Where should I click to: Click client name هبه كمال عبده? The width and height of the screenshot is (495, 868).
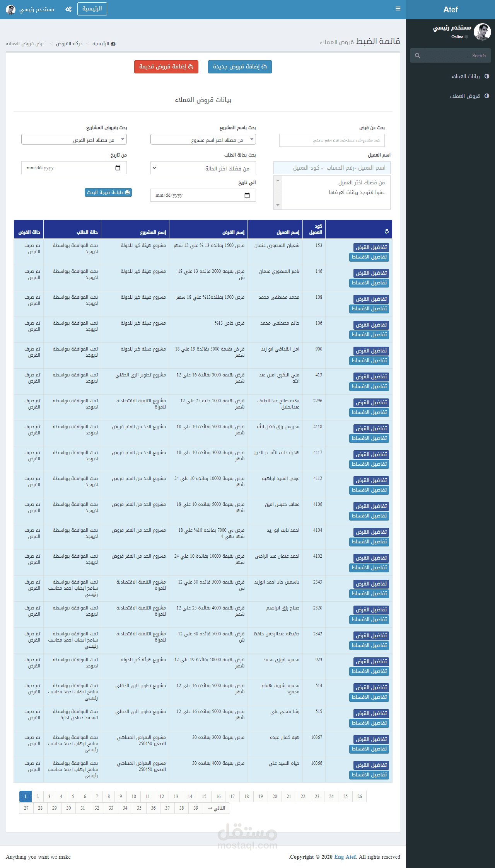[285, 737]
